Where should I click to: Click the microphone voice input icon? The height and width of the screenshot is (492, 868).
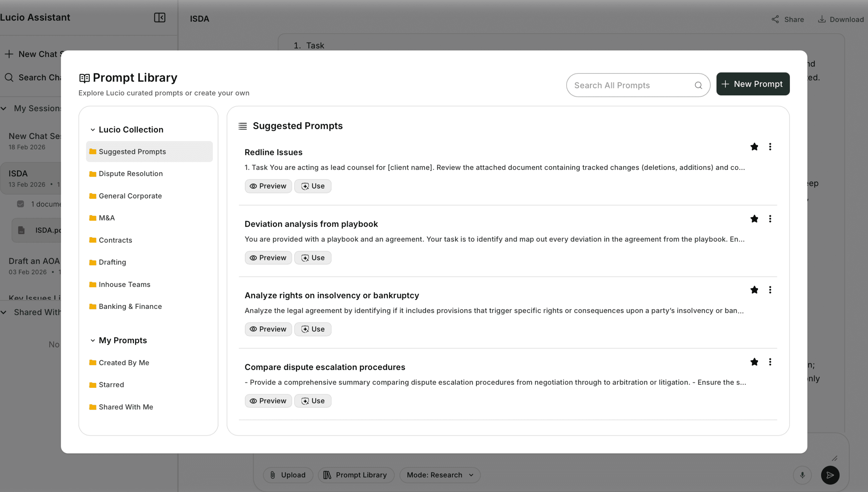[802, 475]
